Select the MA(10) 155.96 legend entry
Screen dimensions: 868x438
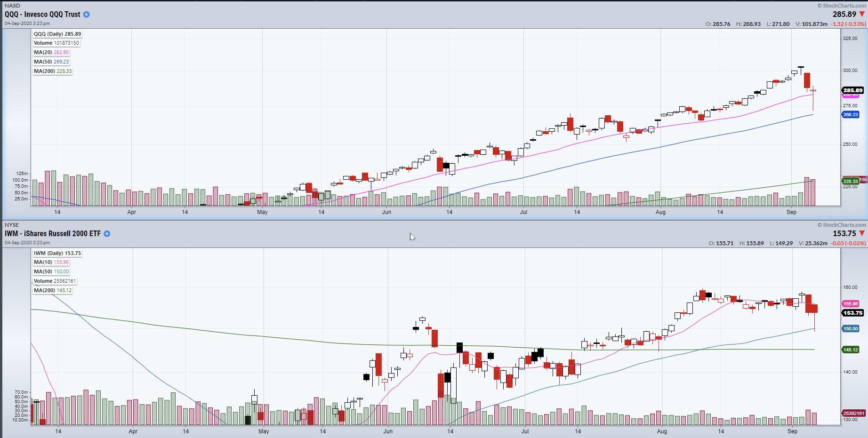pos(51,262)
